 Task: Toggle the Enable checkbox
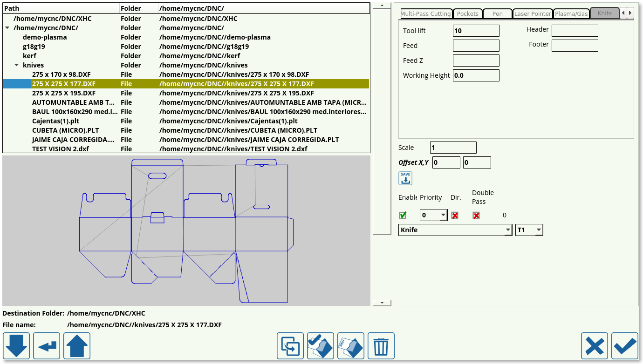coord(403,216)
